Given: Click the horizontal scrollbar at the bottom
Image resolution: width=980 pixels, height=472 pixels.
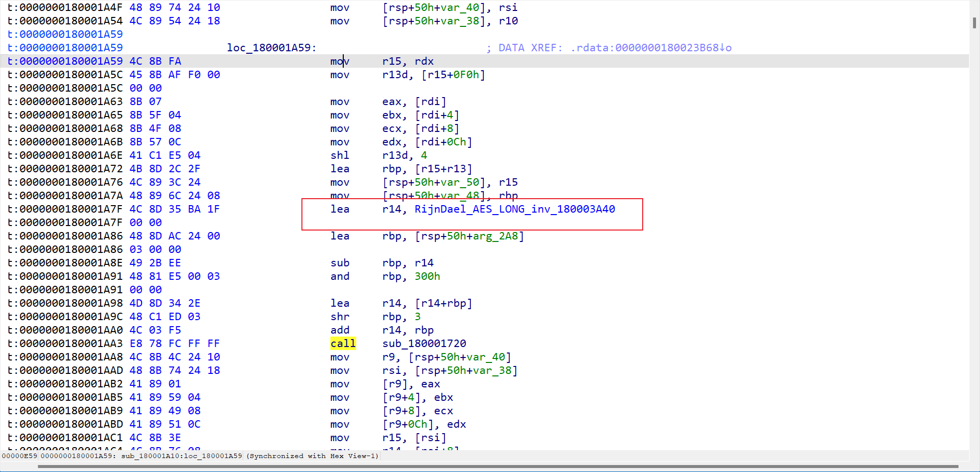Looking at the screenshot, I should click(498, 467).
